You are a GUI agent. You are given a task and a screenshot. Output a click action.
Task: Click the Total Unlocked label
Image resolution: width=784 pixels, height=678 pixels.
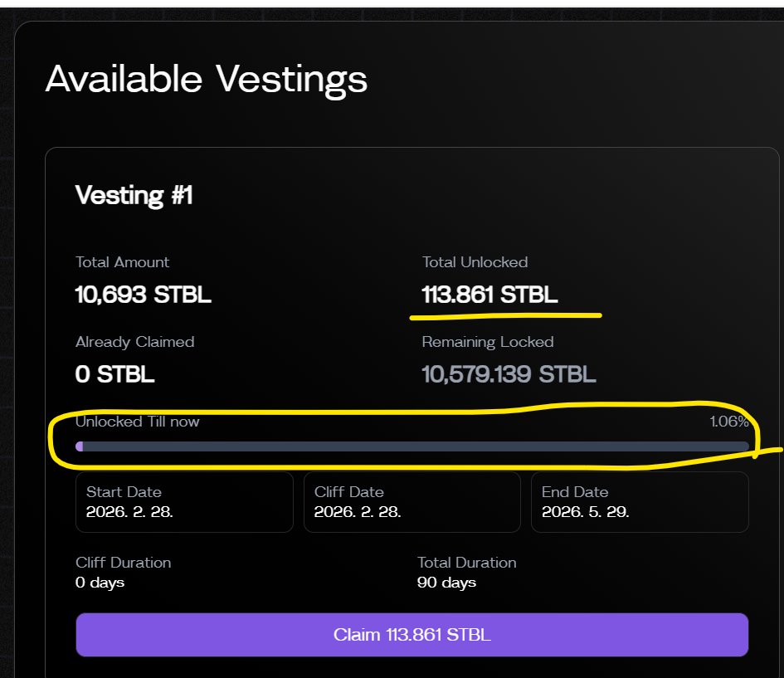coord(475,262)
